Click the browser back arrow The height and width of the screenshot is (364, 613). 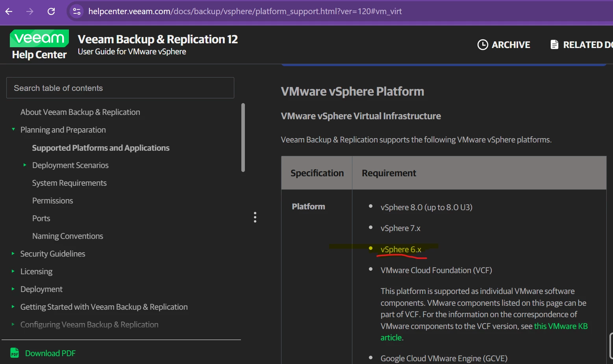pos(9,11)
